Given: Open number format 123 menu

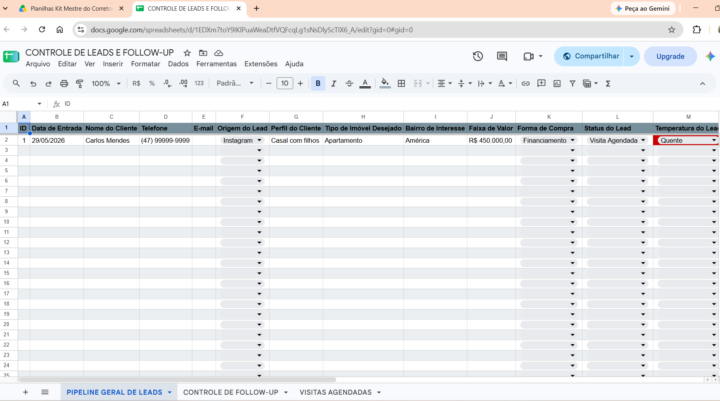Looking at the screenshot, I should point(199,84).
